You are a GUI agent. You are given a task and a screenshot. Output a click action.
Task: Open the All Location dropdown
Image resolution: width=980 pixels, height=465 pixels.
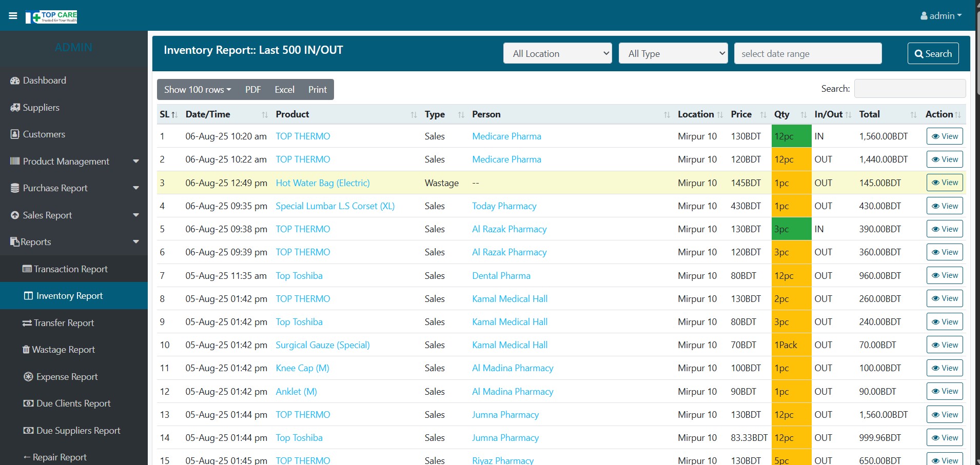[558, 53]
